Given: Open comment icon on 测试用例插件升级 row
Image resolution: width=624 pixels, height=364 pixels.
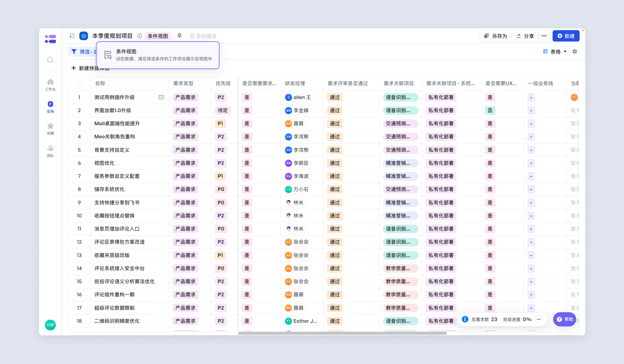Looking at the screenshot, I should point(161,97).
